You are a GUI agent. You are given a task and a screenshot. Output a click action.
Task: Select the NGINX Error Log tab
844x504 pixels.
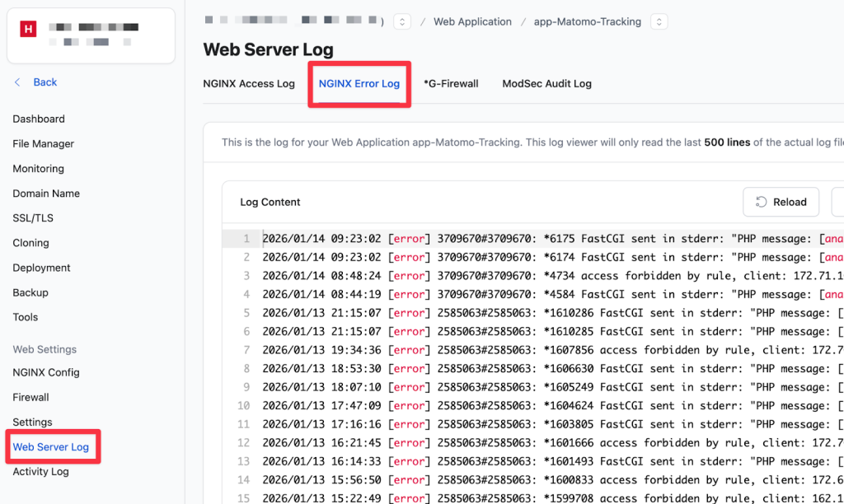359,83
